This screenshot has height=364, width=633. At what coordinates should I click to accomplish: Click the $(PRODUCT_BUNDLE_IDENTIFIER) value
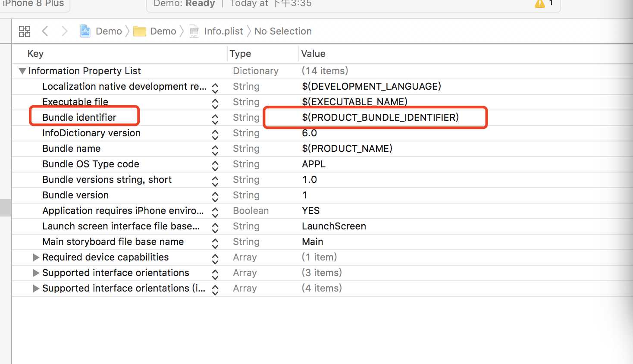(380, 117)
